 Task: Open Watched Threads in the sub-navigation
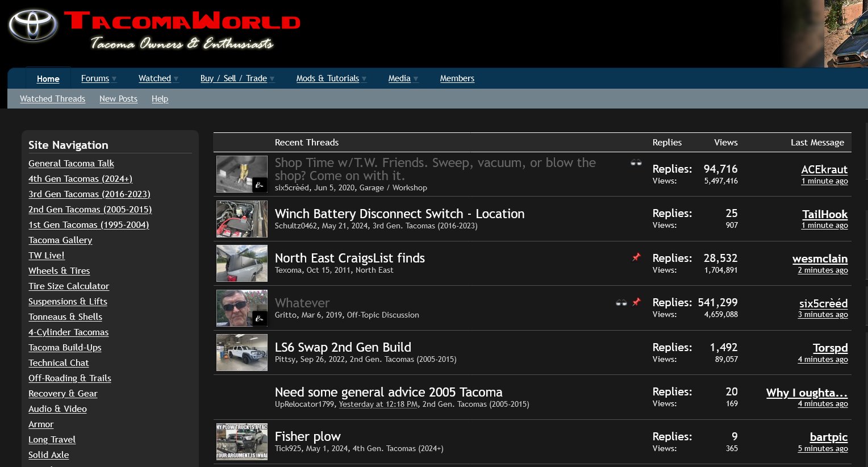[52, 99]
